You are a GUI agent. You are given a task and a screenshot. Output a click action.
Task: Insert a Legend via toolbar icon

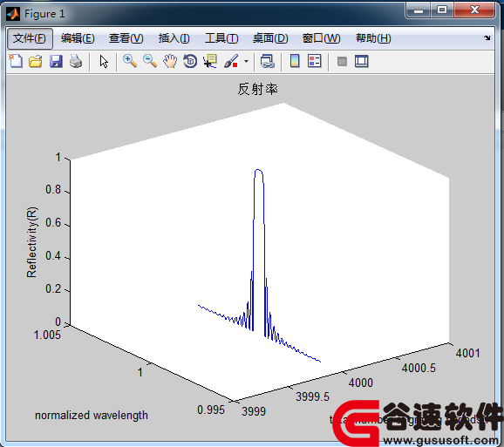point(315,61)
